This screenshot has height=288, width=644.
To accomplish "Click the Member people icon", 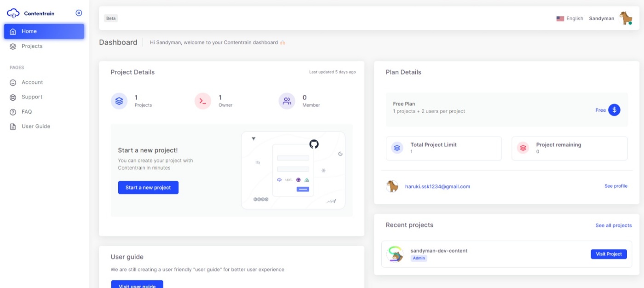I will pyautogui.click(x=287, y=101).
